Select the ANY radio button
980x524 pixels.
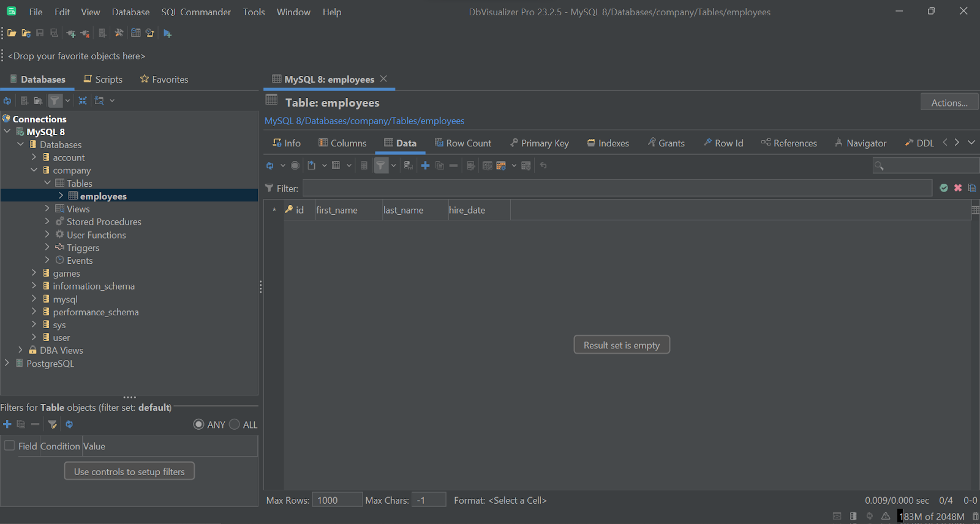click(x=198, y=424)
